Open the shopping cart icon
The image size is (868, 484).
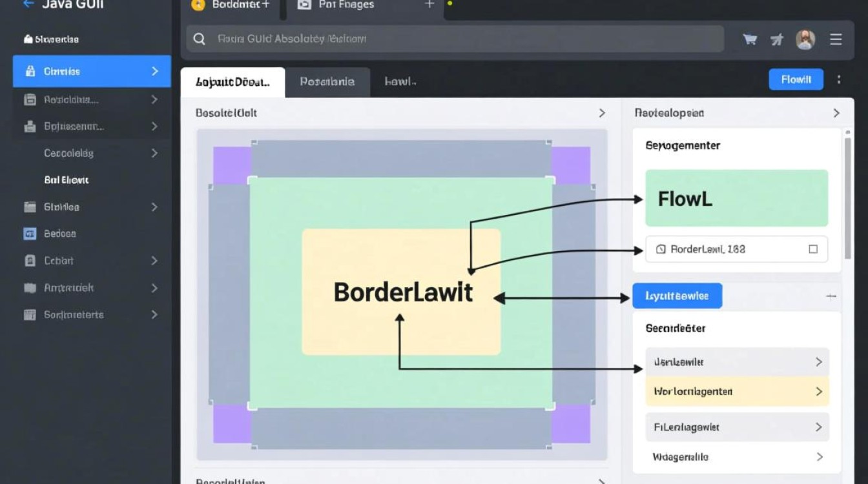pyautogui.click(x=750, y=39)
